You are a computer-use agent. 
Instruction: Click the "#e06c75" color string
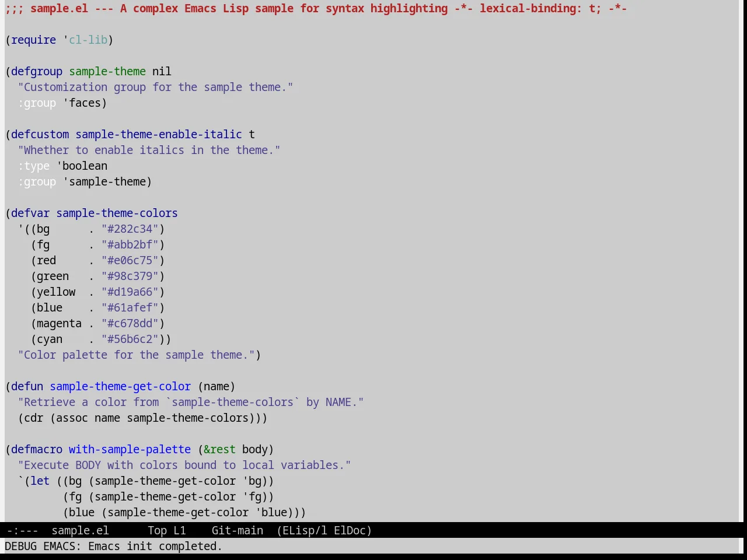pos(130,260)
